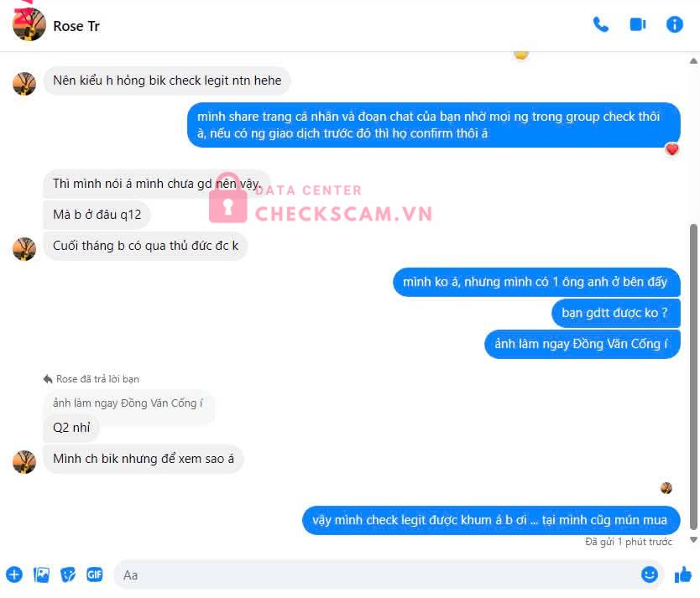The height and width of the screenshot is (598, 700).
Task: Start a voice call with Rose Tr
Action: (600, 24)
